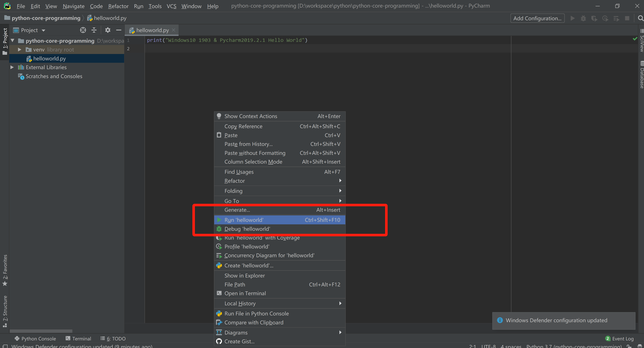The height and width of the screenshot is (348, 644).
Task: Open Folding submenu in context menu
Action: (279, 191)
